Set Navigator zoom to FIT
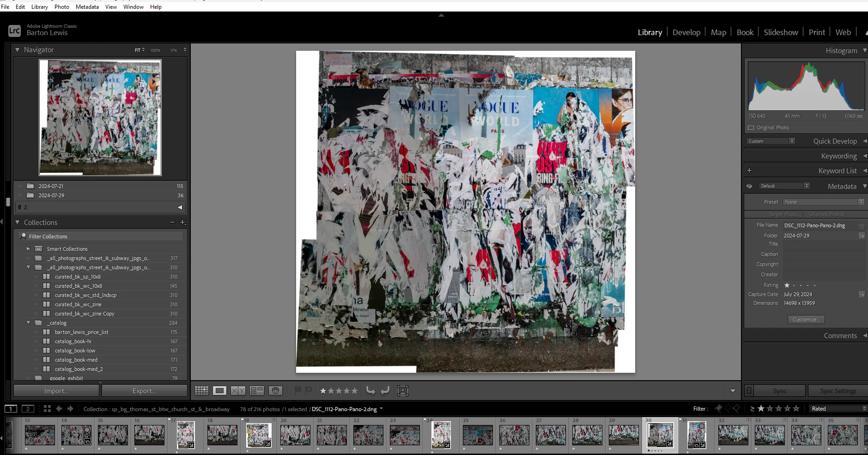Image resolution: width=868 pixels, height=455 pixels. pos(138,50)
